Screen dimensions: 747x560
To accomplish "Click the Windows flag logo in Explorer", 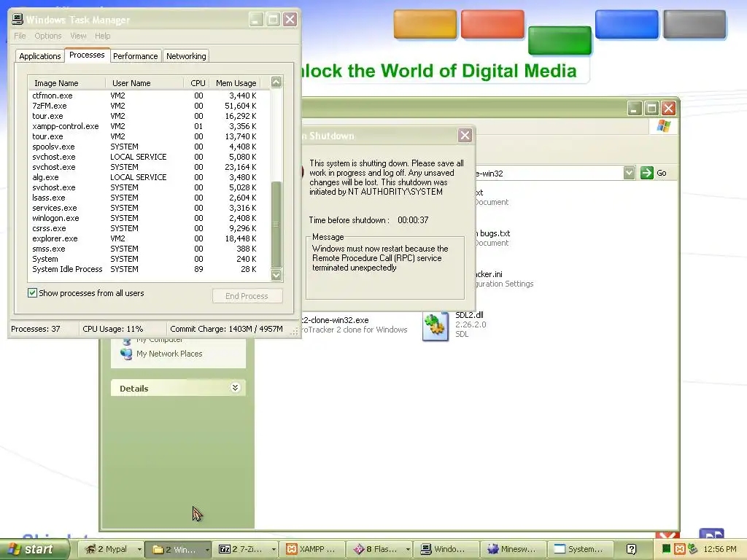I will click(663, 126).
